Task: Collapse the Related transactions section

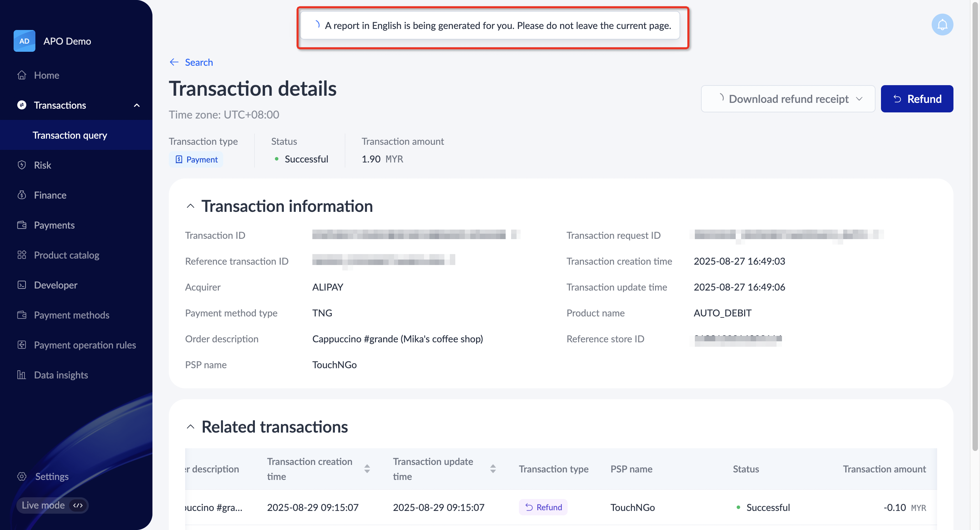Action: pos(191,426)
